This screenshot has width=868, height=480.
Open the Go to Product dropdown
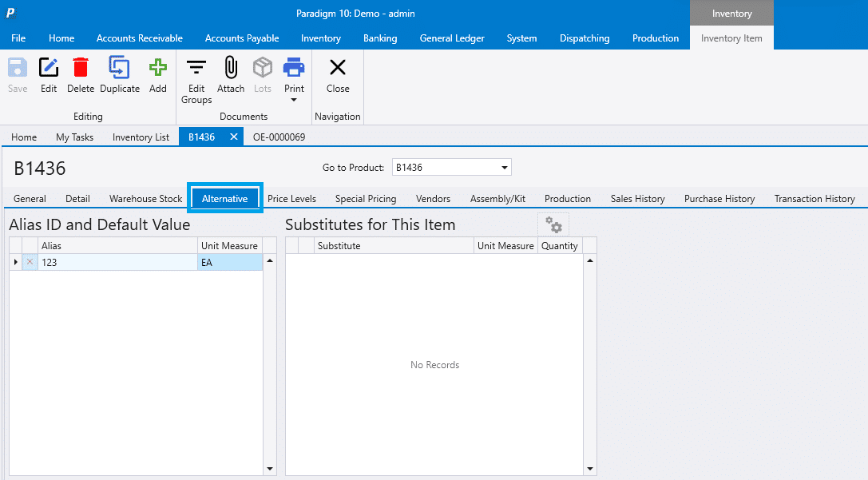click(x=505, y=167)
